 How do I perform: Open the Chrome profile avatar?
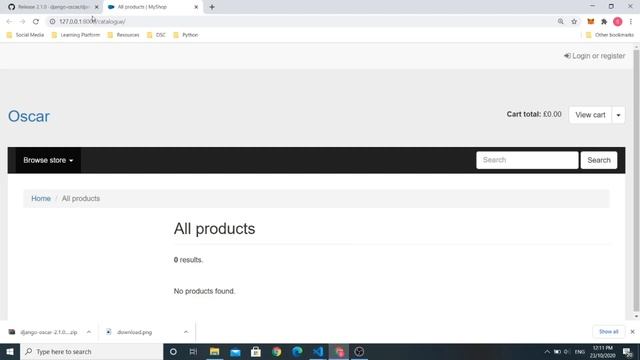[618, 22]
